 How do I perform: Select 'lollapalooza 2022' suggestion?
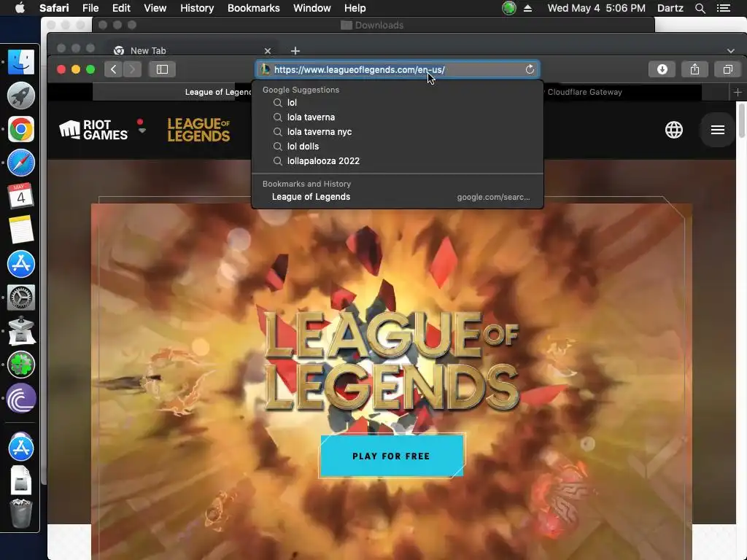point(398,161)
